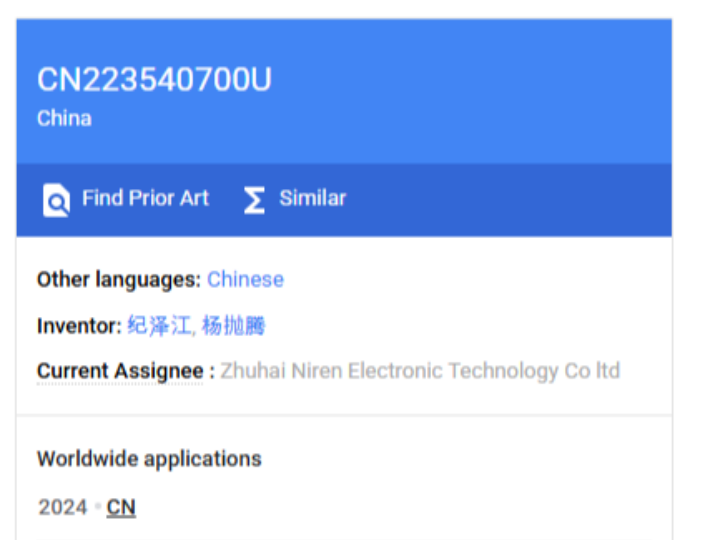
Task: Click the dotted-underlined Current Assignee label
Action: [120, 371]
